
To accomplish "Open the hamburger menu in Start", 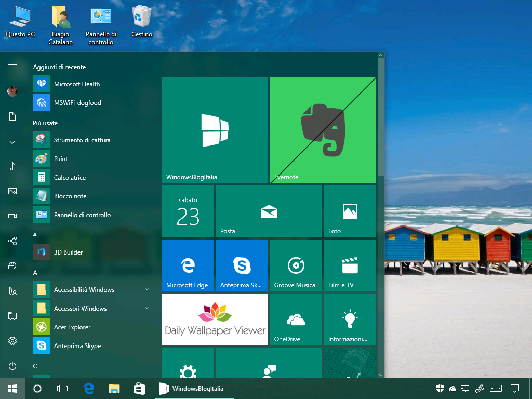I will coord(12,67).
